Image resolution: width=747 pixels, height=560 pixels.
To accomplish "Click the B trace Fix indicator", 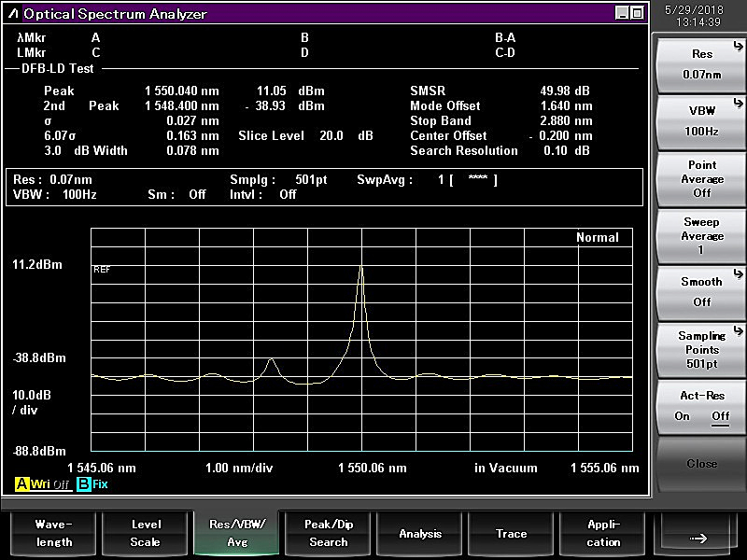I will click(x=92, y=484).
